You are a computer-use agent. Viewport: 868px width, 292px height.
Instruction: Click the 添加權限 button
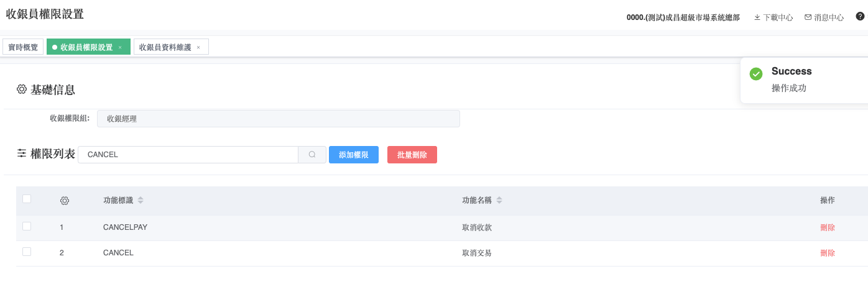pyautogui.click(x=354, y=155)
